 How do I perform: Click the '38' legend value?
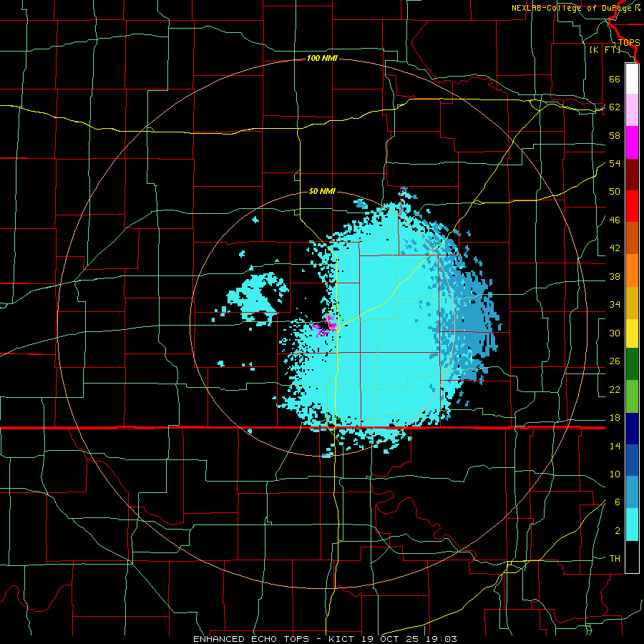pos(615,276)
